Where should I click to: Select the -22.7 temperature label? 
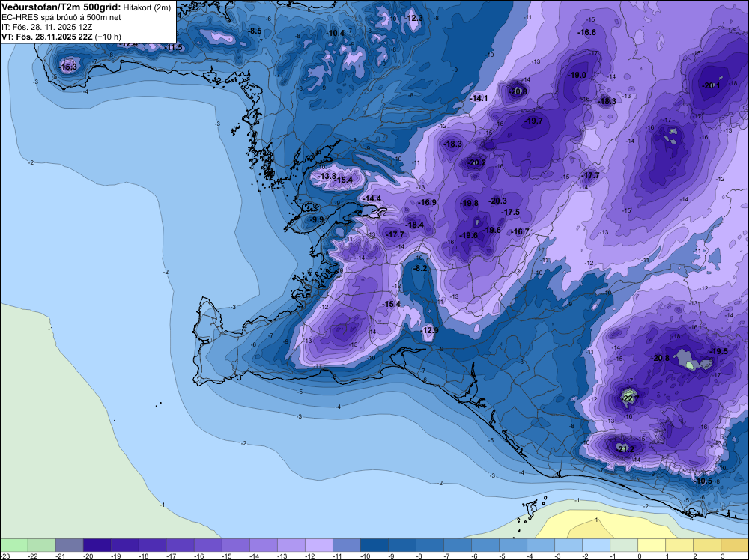point(630,398)
